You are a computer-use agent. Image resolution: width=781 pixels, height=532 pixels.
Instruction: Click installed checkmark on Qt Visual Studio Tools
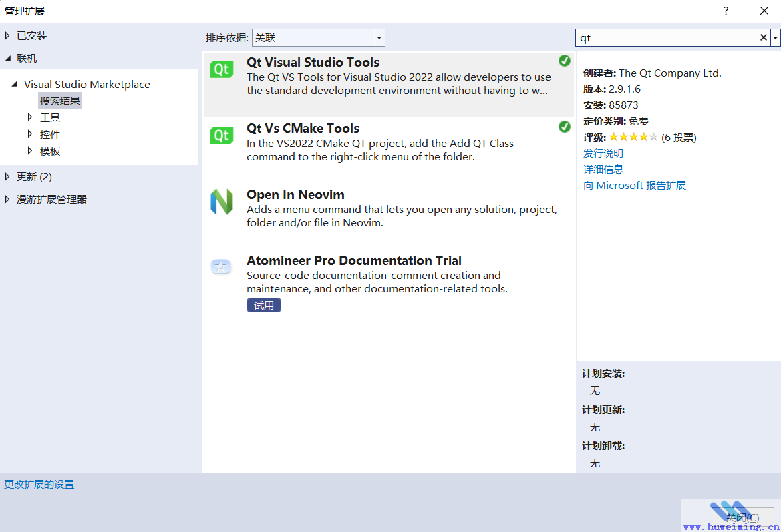coord(565,61)
